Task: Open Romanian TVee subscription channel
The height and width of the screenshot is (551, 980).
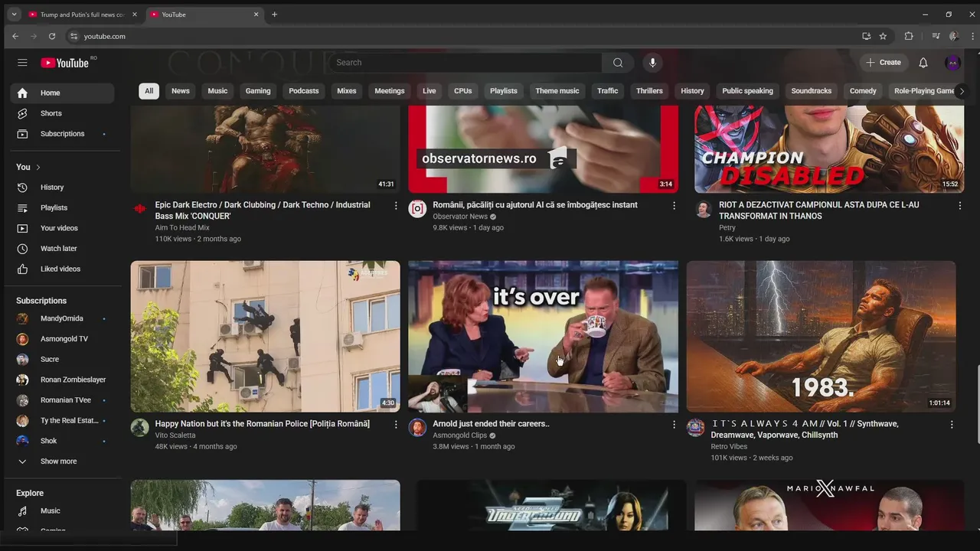Action: click(61, 400)
